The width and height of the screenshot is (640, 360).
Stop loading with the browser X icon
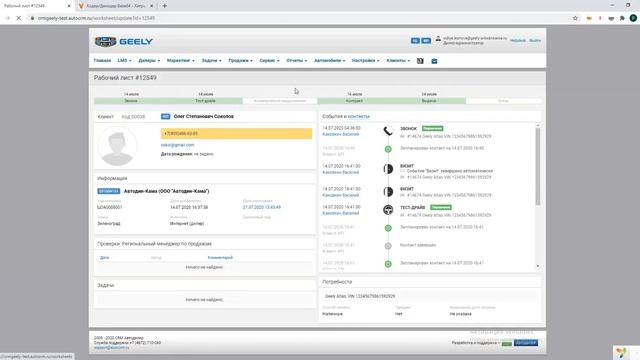(x=19, y=18)
